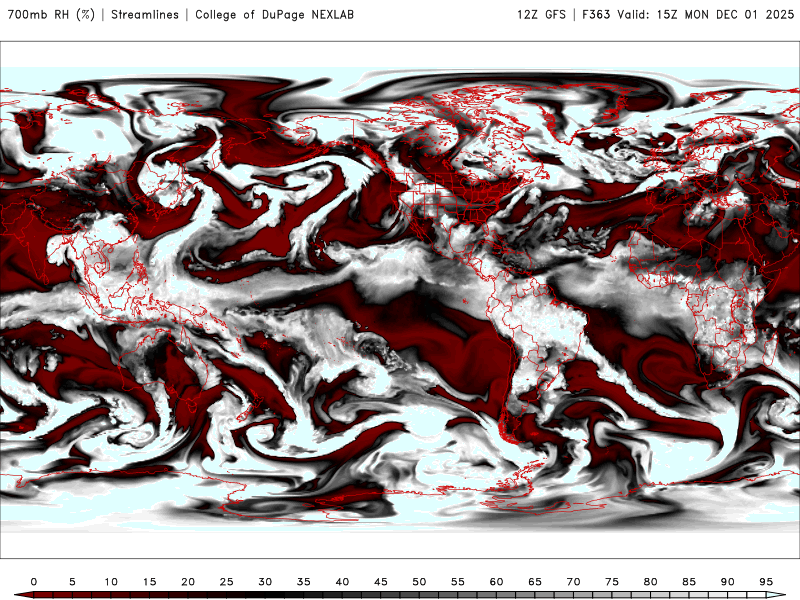Screen dimensions: 800x600
Task: Click the 55 label on the color scale
Action: pyautogui.click(x=458, y=582)
